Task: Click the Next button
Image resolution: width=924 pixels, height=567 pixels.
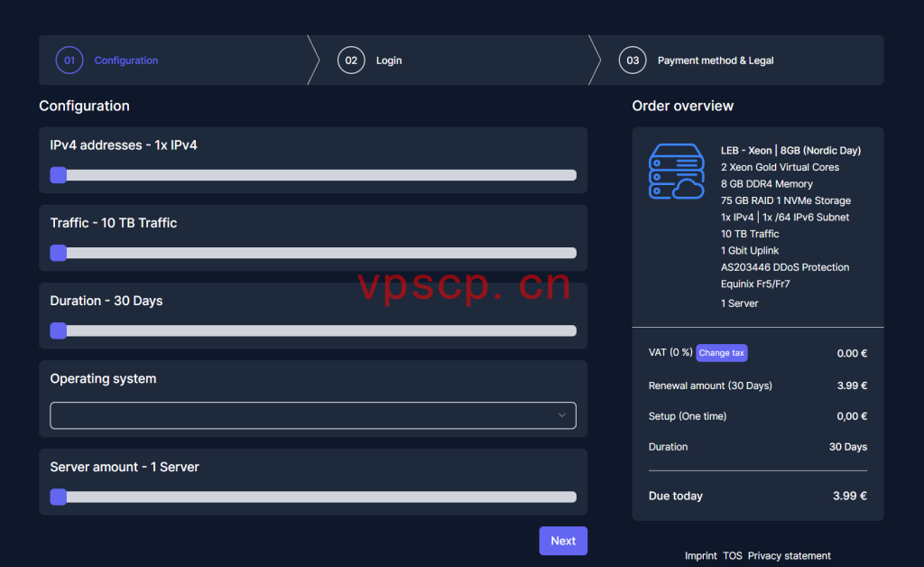Action: pos(563,541)
